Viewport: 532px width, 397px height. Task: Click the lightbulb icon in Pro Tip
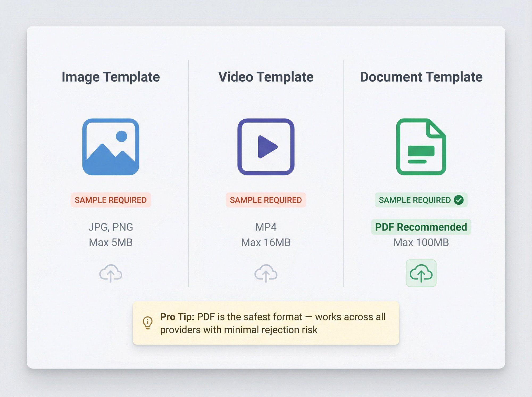coord(148,323)
